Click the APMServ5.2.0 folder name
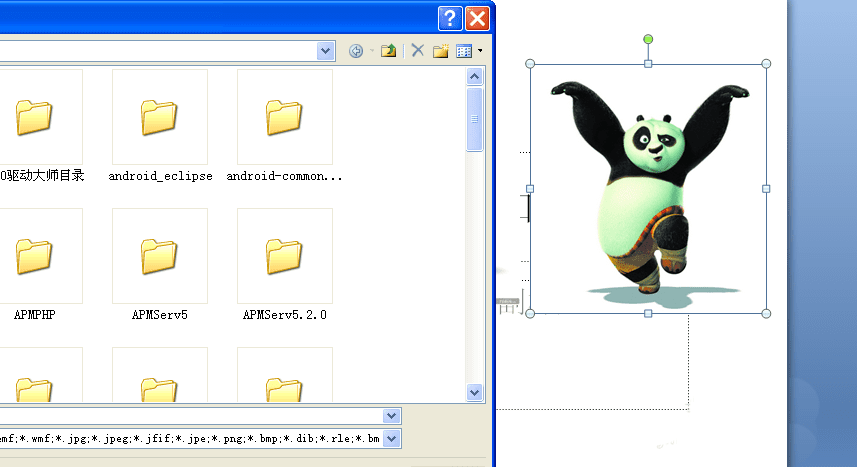This screenshot has height=467, width=857. pos(285,315)
